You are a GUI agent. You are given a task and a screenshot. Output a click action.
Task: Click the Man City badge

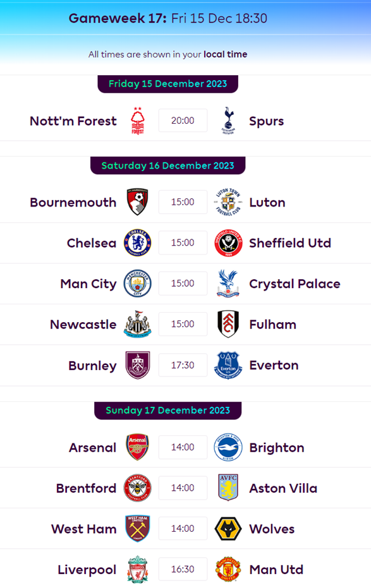[x=138, y=283]
